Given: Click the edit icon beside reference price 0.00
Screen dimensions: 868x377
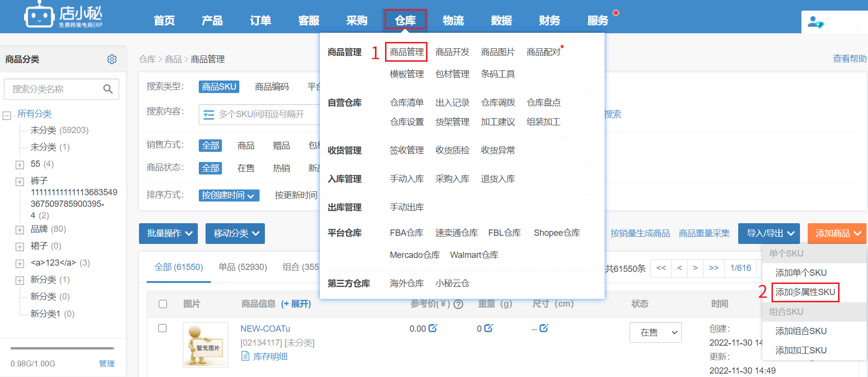Looking at the screenshot, I should pyautogui.click(x=433, y=328).
